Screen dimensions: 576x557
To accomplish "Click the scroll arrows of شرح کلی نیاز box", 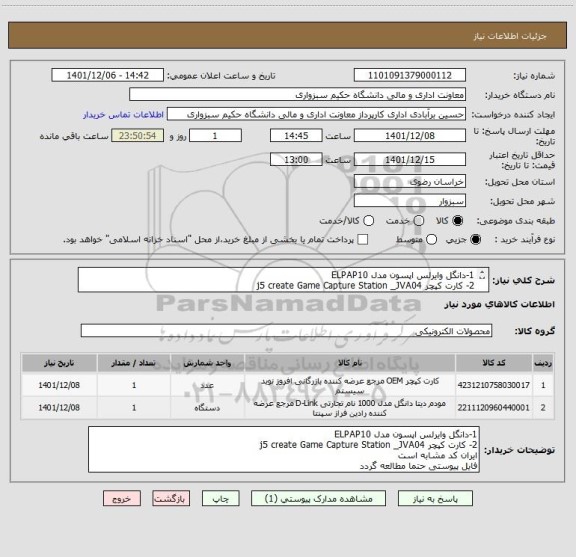I will 482,275.
